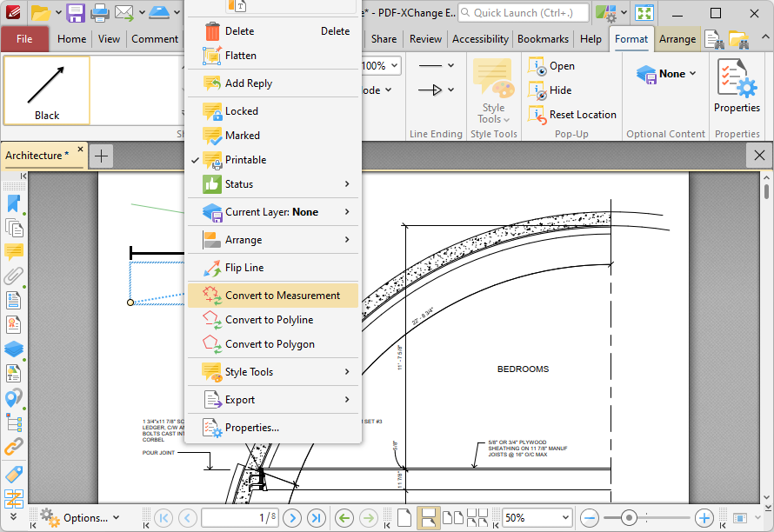
Task: Expand Current Layer: None submenu
Action: [272, 212]
